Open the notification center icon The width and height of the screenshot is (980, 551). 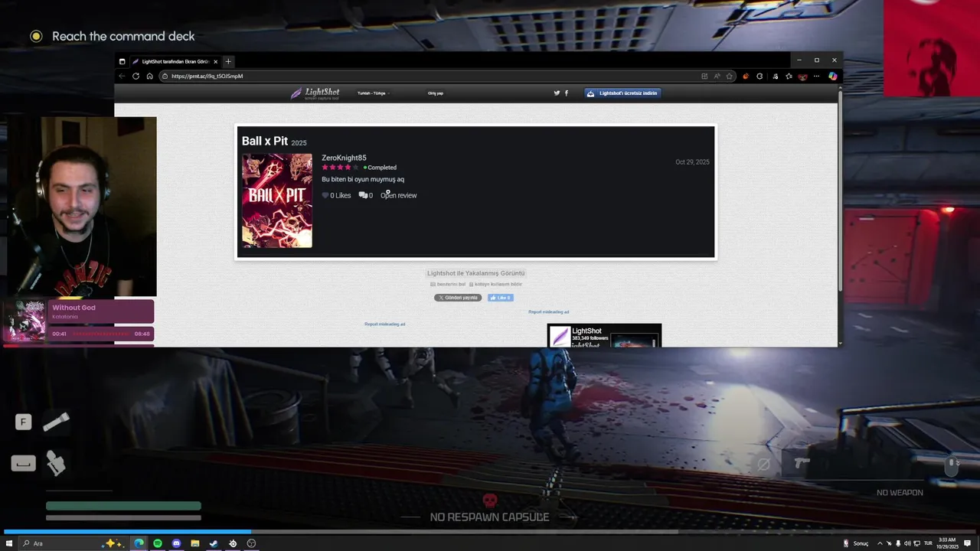coord(968,543)
